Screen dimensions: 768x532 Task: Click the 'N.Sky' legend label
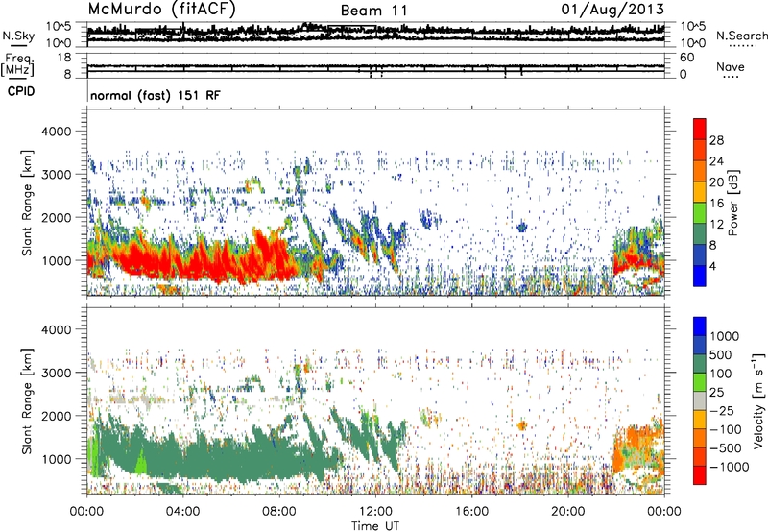pyautogui.click(x=18, y=36)
